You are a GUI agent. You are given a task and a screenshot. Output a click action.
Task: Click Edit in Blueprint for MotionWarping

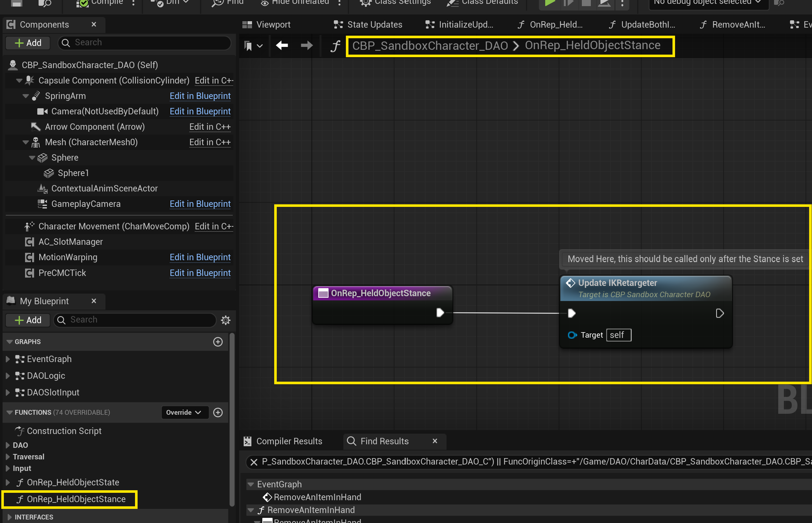(200, 257)
